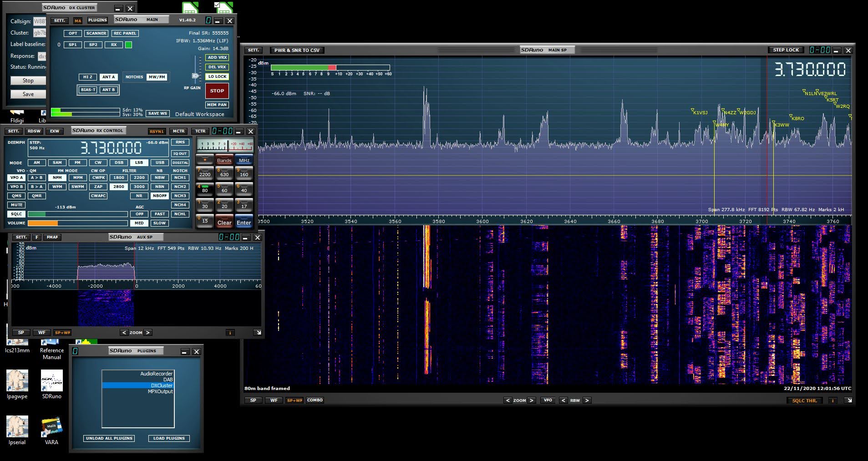The height and width of the screenshot is (461, 868).
Task: Decrease RBW with the left chevron
Action: click(564, 400)
